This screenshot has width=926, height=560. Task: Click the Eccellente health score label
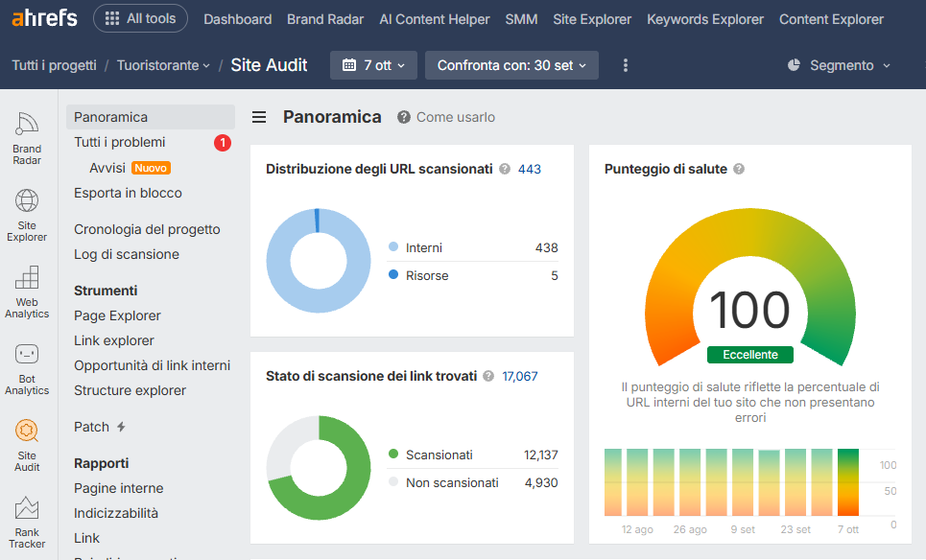pyautogui.click(x=750, y=355)
